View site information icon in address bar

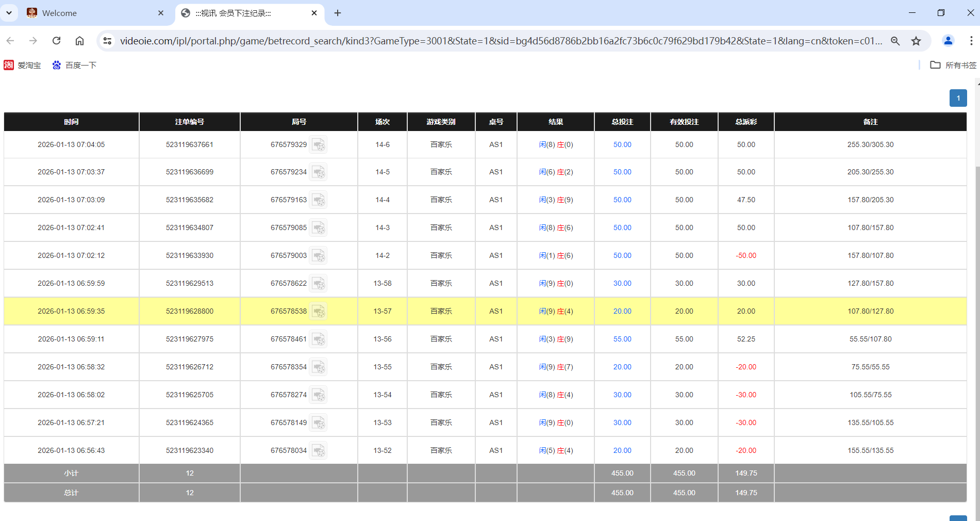107,41
